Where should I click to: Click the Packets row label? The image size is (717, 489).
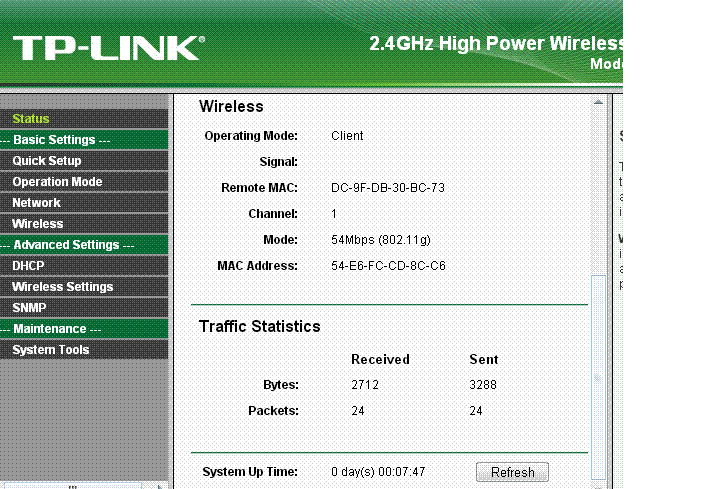coord(273,411)
